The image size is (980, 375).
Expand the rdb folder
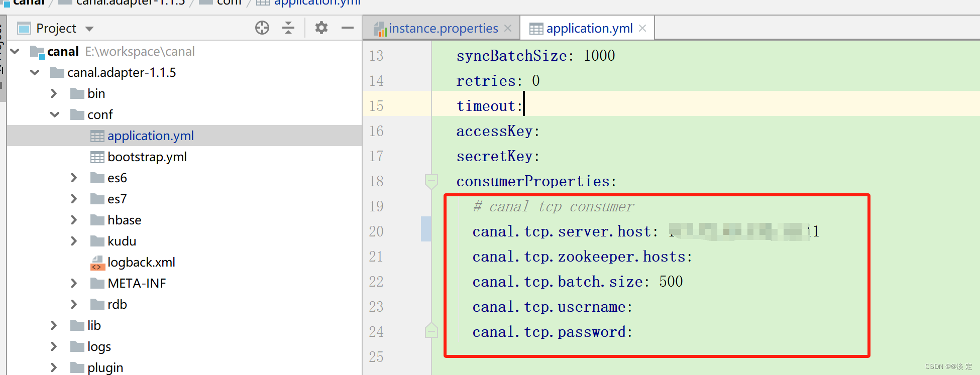tap(74, 304)
